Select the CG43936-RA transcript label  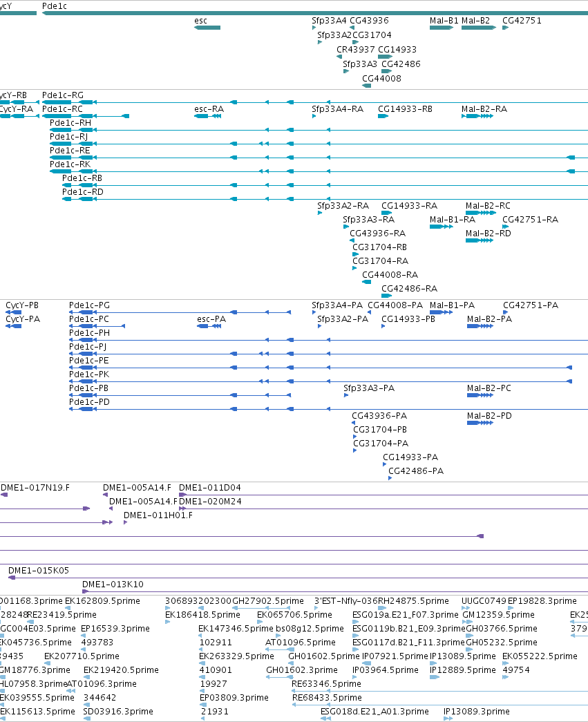click(377, 234)
